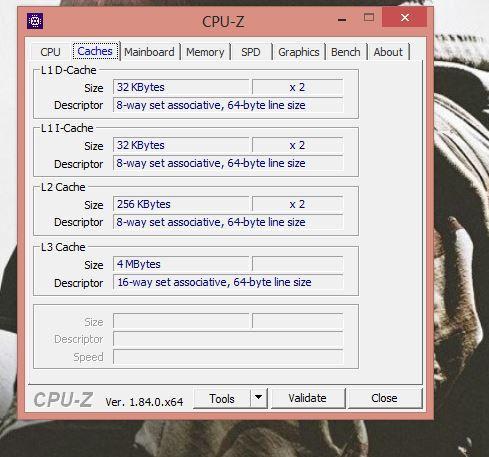Click the greyed-out empty Size field

click(181, 321)
